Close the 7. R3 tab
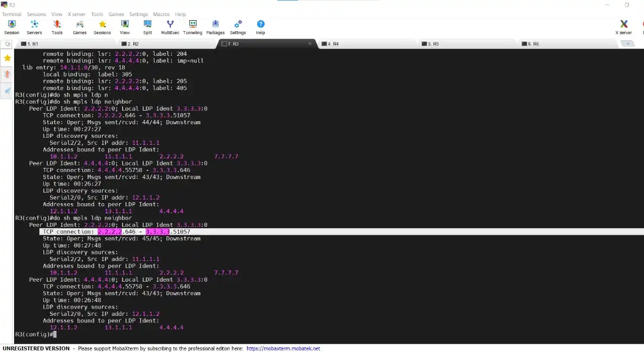644x352 pixels. point(310,44)
